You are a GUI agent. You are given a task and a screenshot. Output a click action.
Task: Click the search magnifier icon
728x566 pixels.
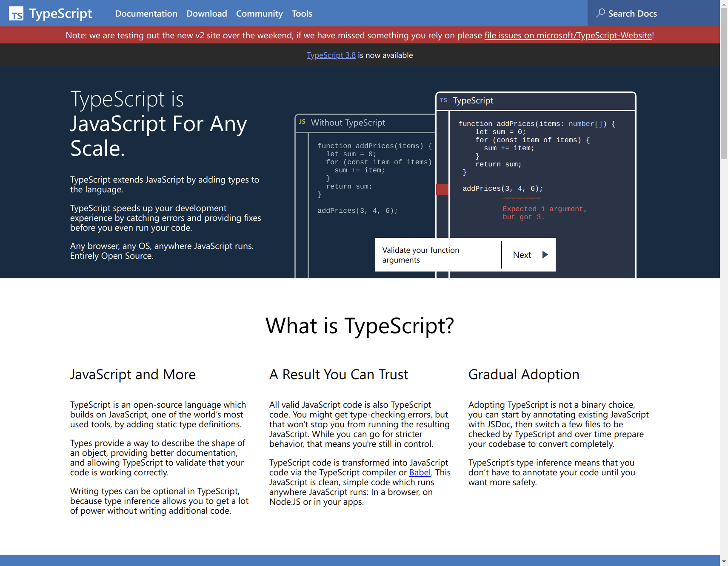coord(600,13)
